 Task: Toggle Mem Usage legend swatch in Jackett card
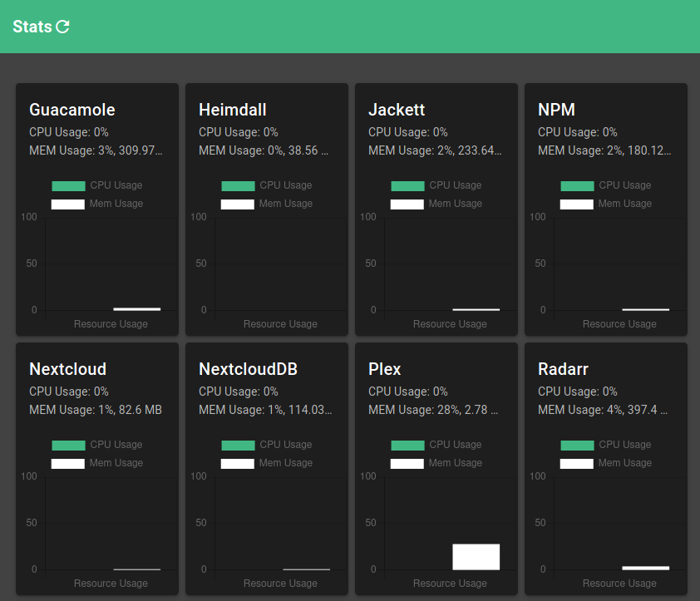tap(407, 204)
